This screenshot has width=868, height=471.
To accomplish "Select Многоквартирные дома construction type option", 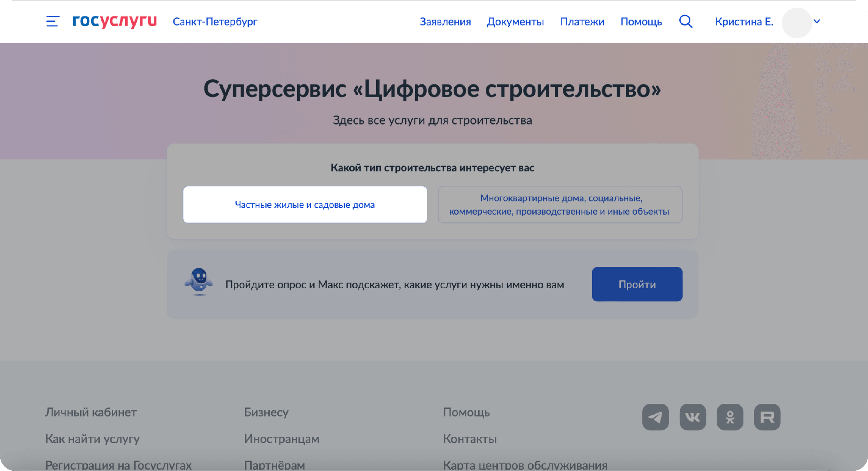I will click(x=560, y=205).
